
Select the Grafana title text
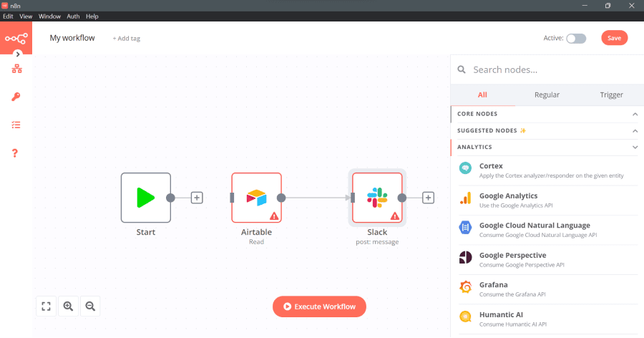pyautogui.click(x=493, y=285)
